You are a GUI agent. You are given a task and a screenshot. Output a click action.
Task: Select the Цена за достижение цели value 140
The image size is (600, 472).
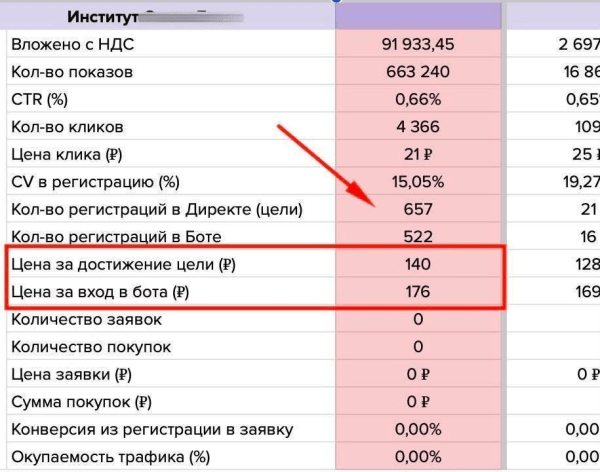tap(417, 265)
